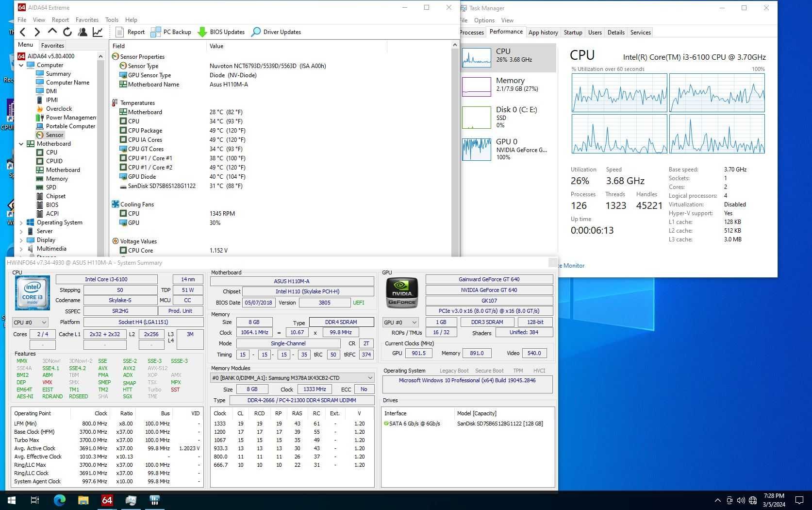Image resolution: width=812 pixels, height=510 pixels.
Task: Select BIOS in the AIDA64 tree
Action: (x=52, y=205)
